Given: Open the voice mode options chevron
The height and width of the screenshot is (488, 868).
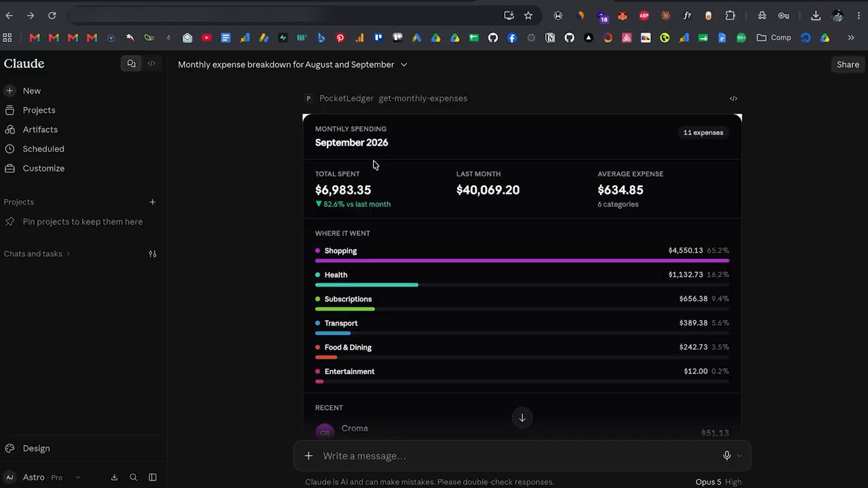Looking at the screenshot, I should click(739, 456).
